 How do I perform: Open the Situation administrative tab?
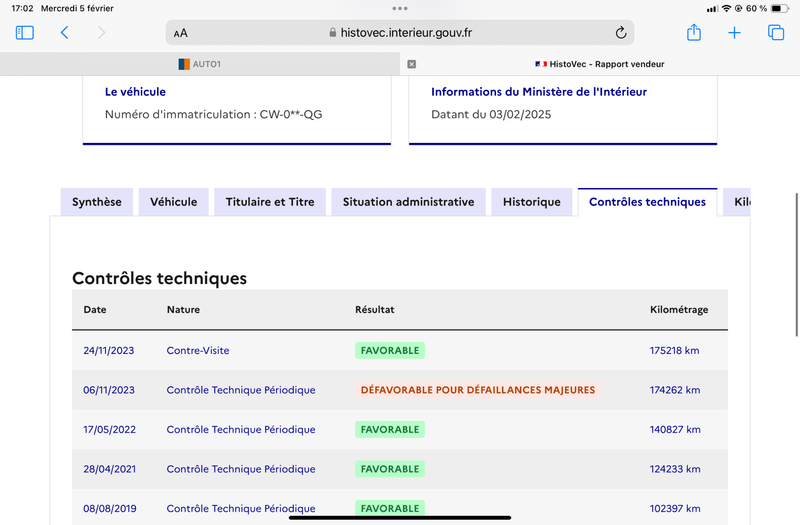point(408,202)
